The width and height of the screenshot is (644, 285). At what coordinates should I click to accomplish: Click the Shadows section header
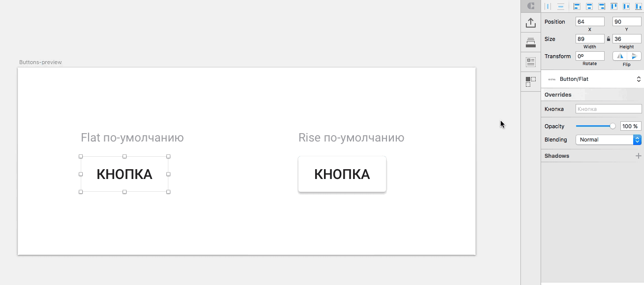(557, 156)
